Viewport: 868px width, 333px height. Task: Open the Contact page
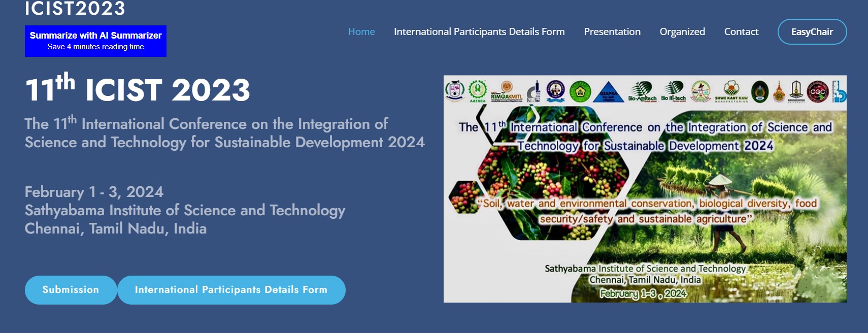pos(741,31)
